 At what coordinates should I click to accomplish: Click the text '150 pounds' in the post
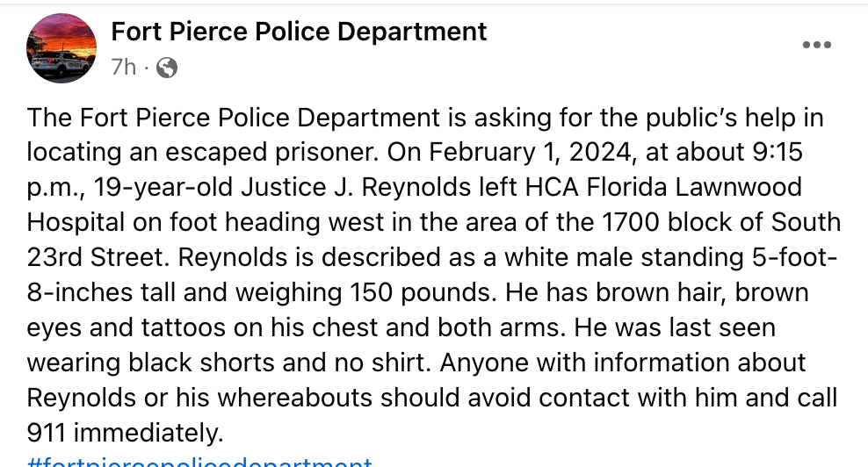point(419,292)
